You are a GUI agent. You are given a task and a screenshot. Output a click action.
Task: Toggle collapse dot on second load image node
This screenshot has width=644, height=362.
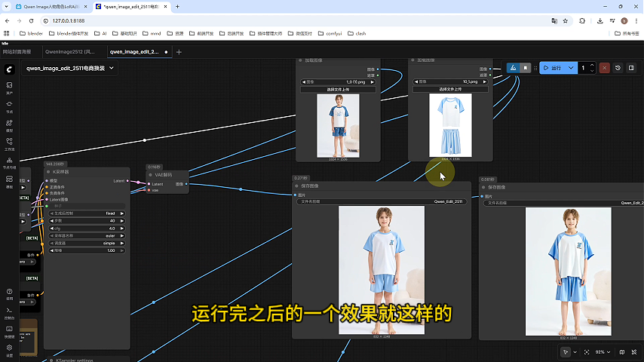(412, 60)
